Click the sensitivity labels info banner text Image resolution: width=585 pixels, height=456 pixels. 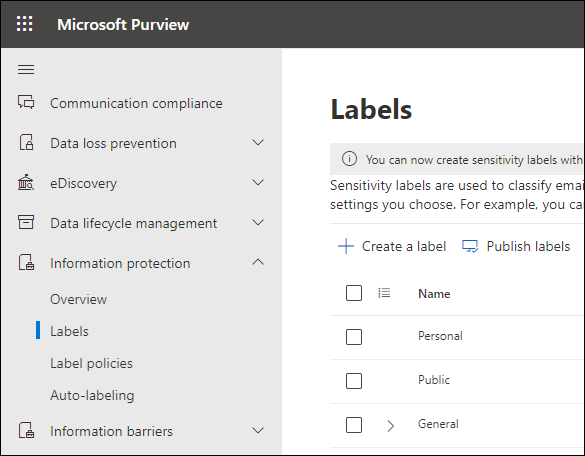click(x=474, y=160)
